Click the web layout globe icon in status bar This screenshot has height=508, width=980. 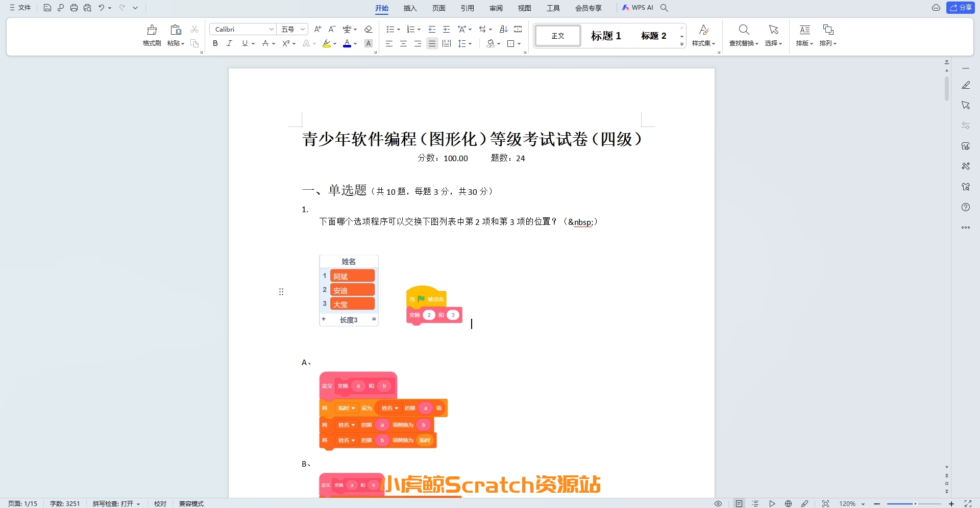point(789,503)
